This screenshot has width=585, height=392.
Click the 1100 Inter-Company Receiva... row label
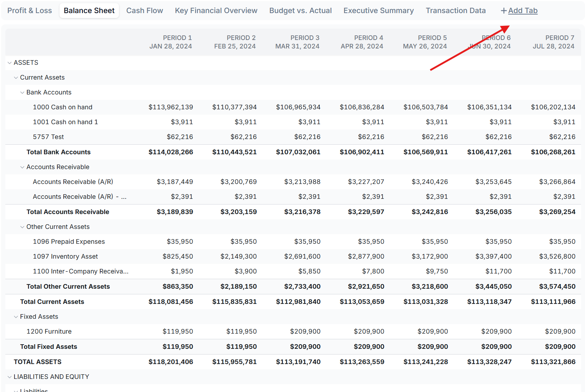coord(81,271)
